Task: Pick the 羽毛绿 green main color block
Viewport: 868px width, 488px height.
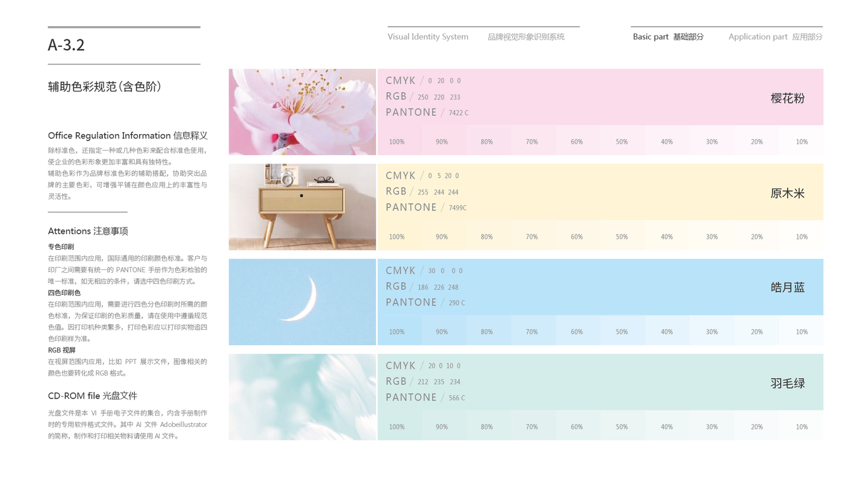Action: tap(600, 382)
